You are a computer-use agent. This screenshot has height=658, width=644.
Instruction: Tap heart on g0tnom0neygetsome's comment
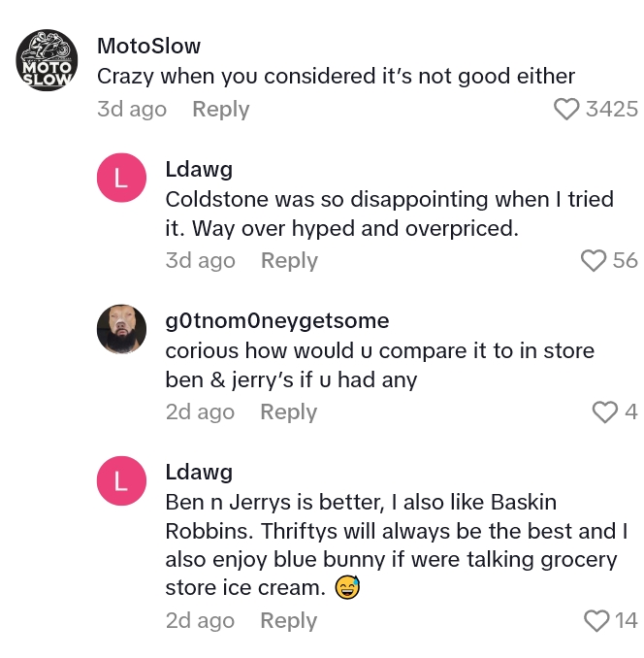pyautogui.click(x=604, y=412)
